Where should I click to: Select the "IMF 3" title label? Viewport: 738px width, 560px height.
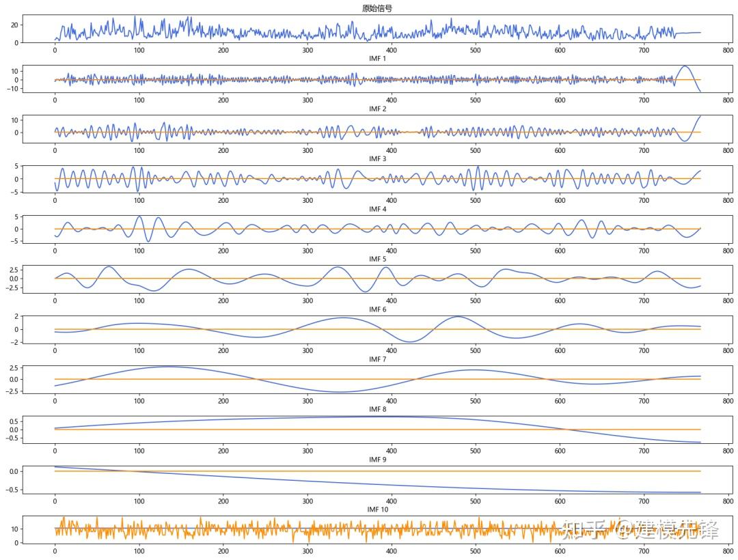(377, 158)
